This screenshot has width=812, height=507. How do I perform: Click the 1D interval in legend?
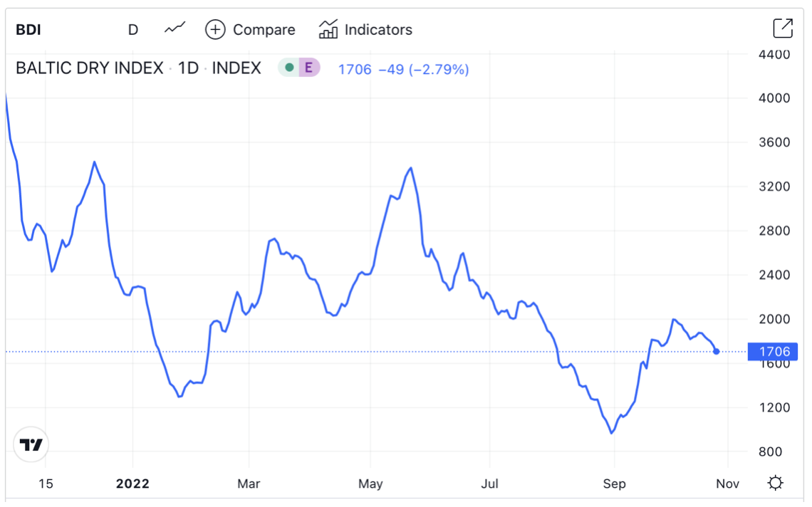point(188,68)
